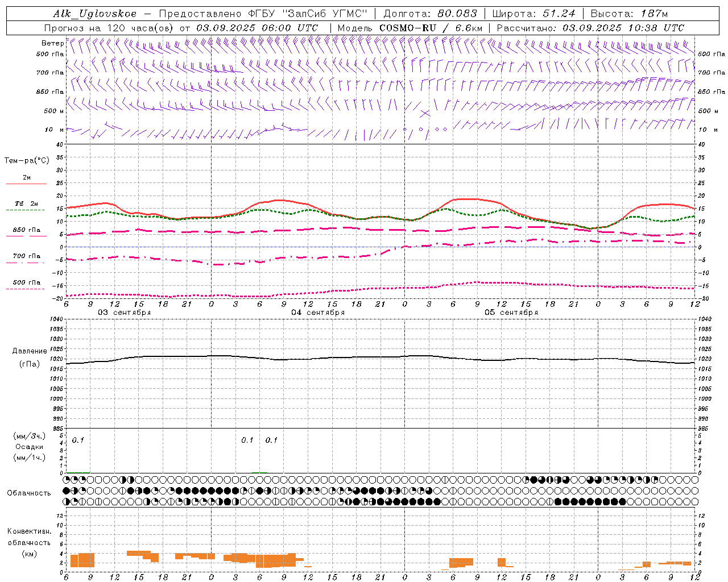Click the left-axis 1040 pressure tick label
The height and width of the screenshot is (582, 728).
point(56,319)
